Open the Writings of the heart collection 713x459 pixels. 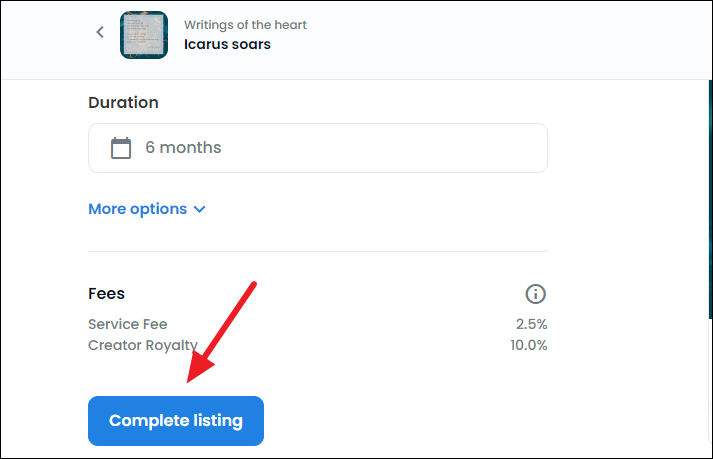[245, 25]
